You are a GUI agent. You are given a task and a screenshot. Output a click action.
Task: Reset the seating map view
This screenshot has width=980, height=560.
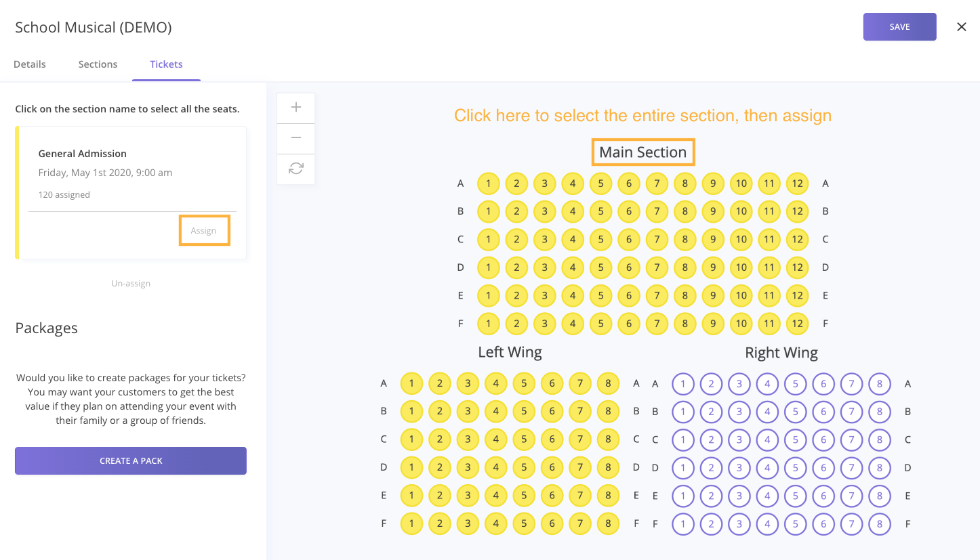(295, 168)
